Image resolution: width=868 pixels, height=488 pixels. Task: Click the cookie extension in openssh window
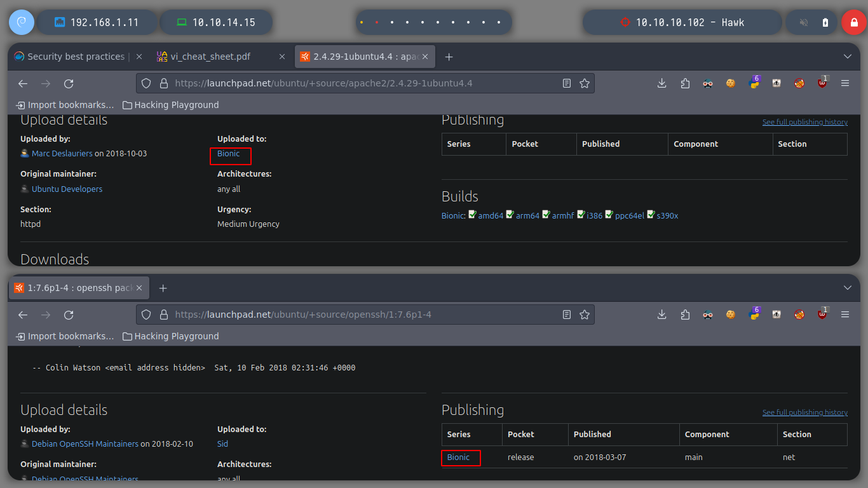tap(730, 315)
